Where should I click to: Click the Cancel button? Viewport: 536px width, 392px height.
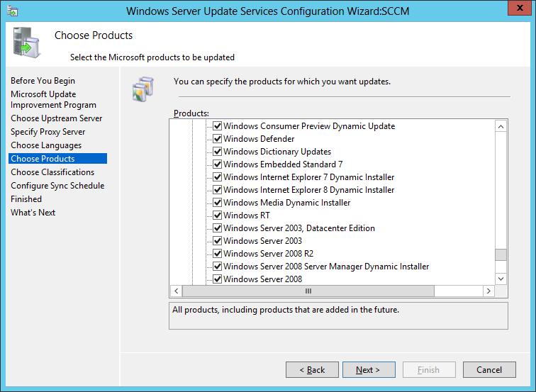tap(489, 370)
